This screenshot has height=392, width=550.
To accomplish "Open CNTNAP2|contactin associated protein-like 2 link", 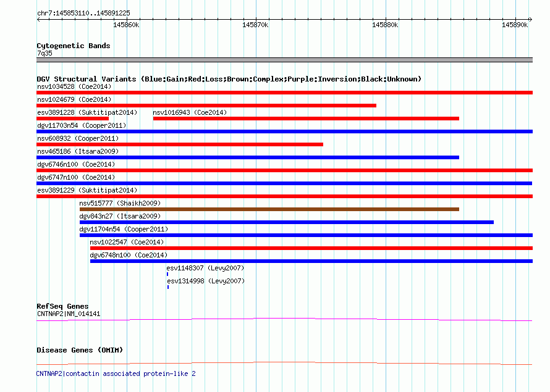I will [116, 373].
